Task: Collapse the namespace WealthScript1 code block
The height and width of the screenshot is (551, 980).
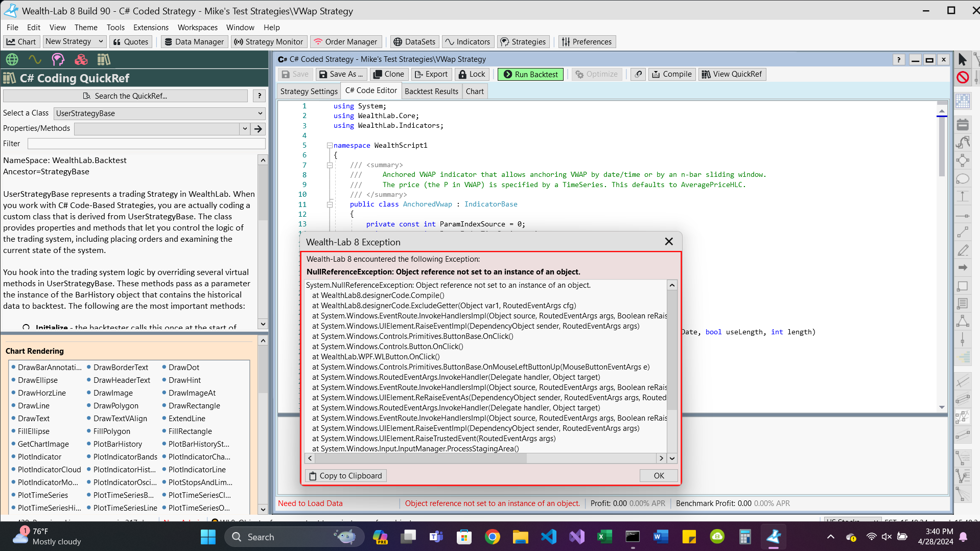Action: coord(330,146)
